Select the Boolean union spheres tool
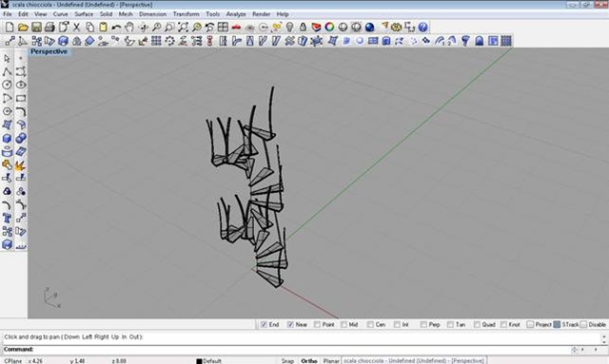Image resolution: width=609 pixels, height=364 pixels. pos(21,138)
